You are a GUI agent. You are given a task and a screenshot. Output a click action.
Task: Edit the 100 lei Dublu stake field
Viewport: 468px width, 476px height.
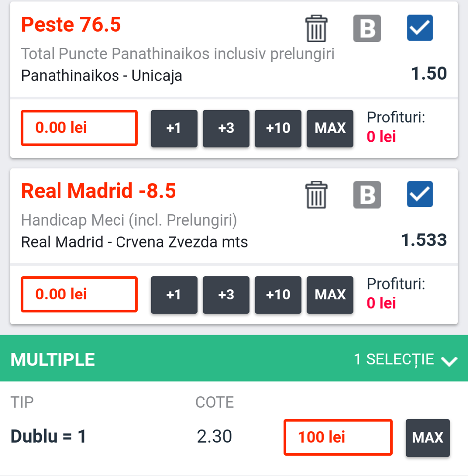coord(338,437)
